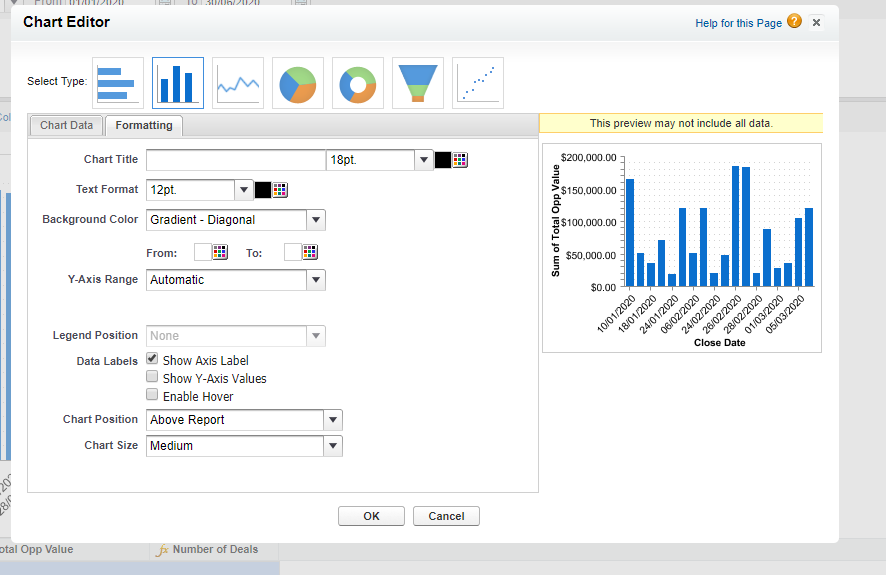Choose the line chart type
Viewport: 886px width, 575px height.
pos(238,83)
